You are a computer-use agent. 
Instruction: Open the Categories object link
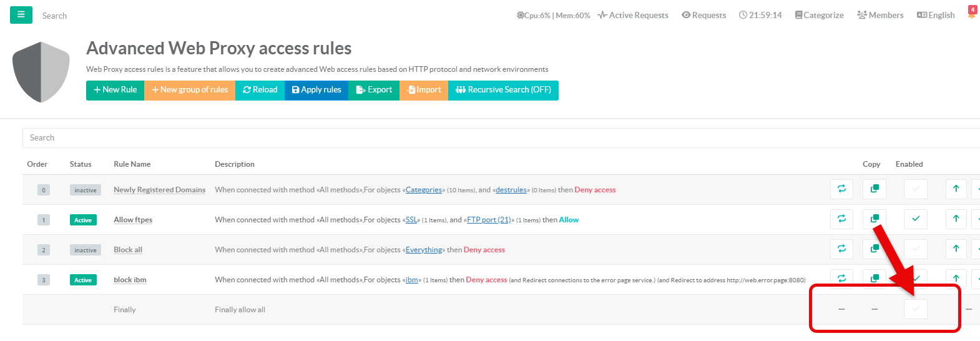pyautogui.click(x=423, y=190)
